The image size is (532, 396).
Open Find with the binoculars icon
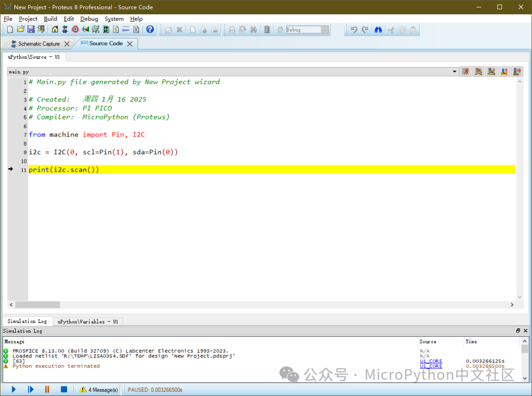[378, 30]
